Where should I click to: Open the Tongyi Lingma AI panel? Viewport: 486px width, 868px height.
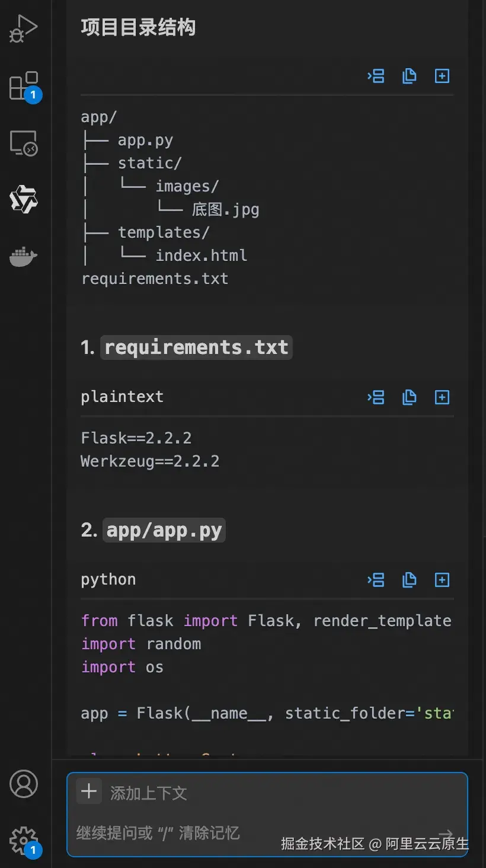pos(24,199)
